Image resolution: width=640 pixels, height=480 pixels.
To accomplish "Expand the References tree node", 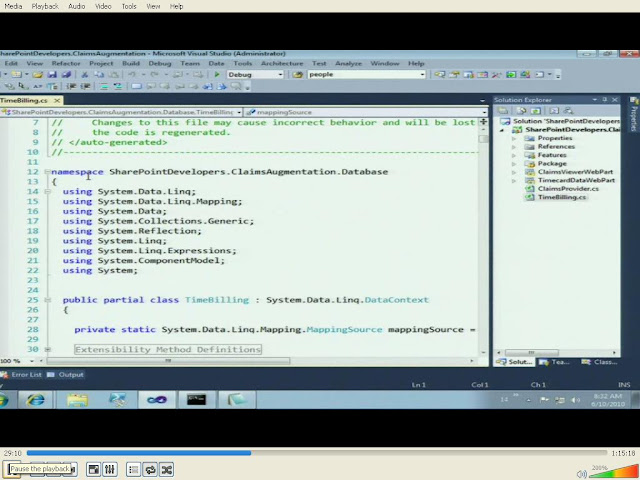I will [514, 147].
